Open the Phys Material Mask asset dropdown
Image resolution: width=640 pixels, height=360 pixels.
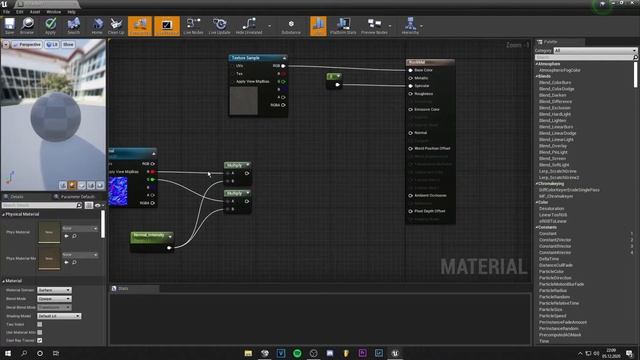[x=80, y=255]
